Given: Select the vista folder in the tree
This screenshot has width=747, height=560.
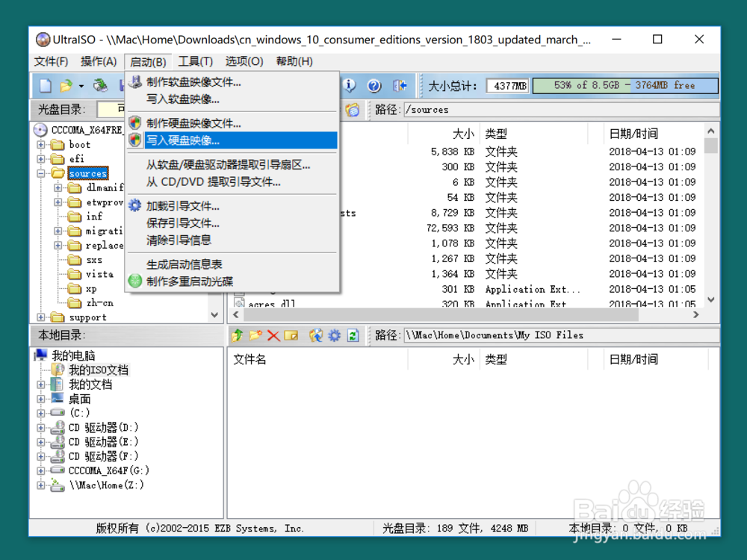Looking at the screenshot, I should point(99,274).
